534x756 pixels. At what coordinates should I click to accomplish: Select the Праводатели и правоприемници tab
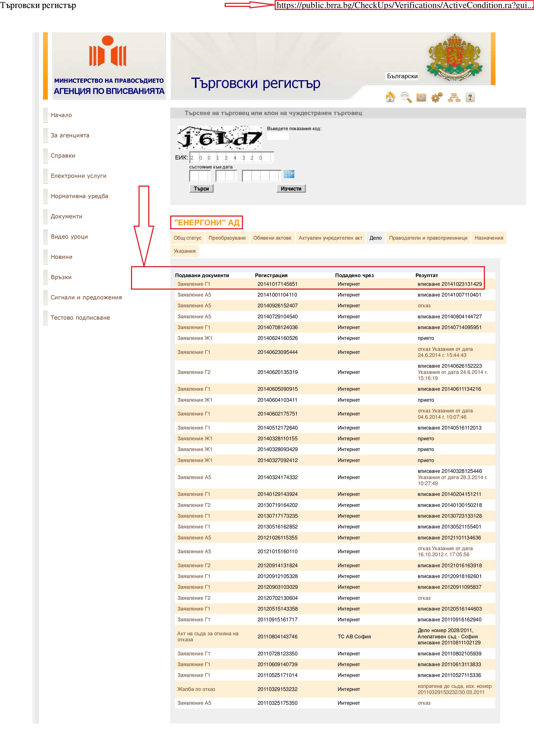[x=428, y=238]
